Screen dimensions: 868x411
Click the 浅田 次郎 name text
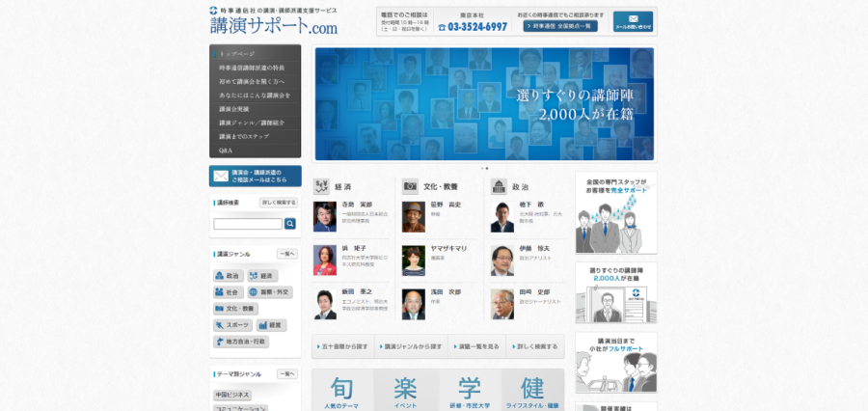(x=447, y=292)
